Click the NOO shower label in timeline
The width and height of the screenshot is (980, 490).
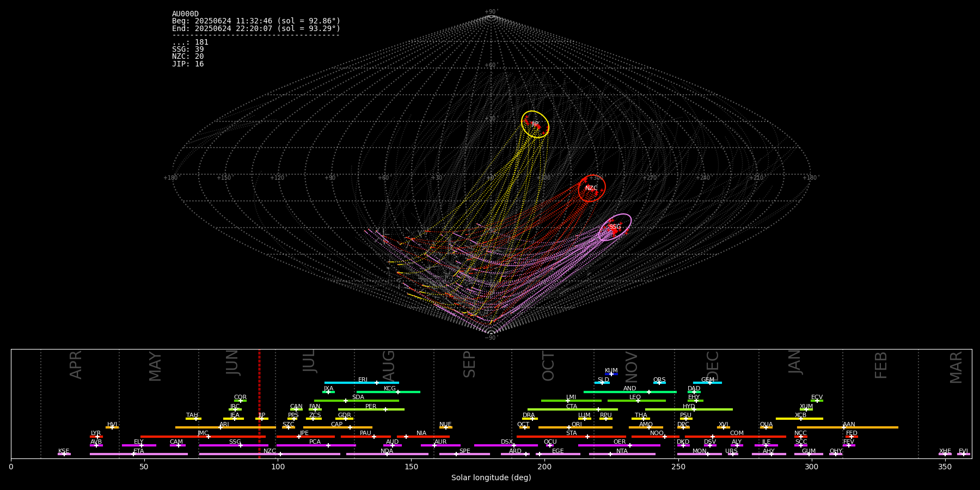click(x=657, y=433)
